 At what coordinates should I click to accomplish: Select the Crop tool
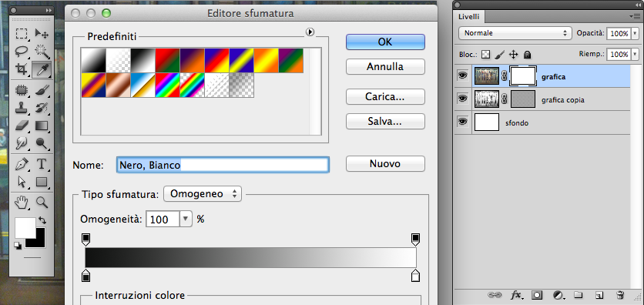[22, 69]
